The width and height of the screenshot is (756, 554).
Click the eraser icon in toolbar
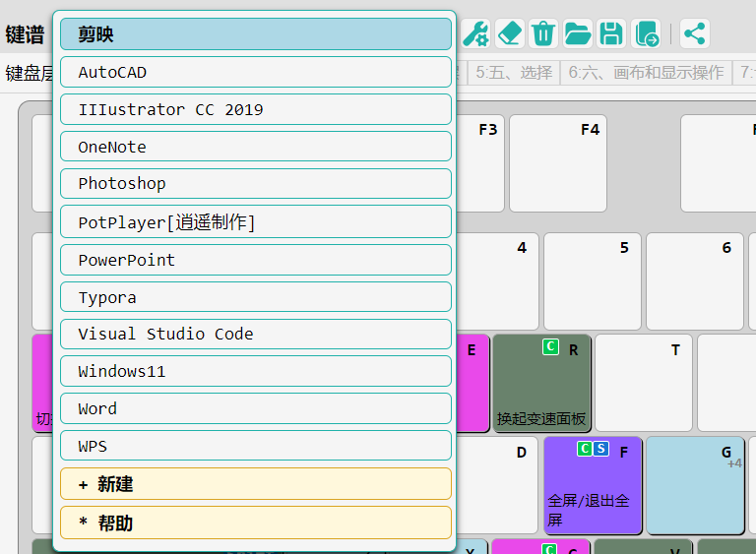tap(509, 33)
